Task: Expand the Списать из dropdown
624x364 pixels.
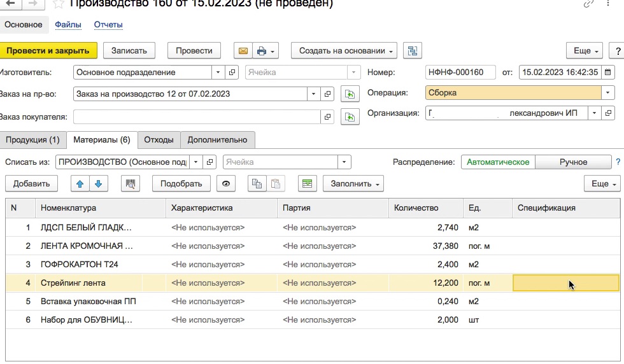Action: point(195,162)
